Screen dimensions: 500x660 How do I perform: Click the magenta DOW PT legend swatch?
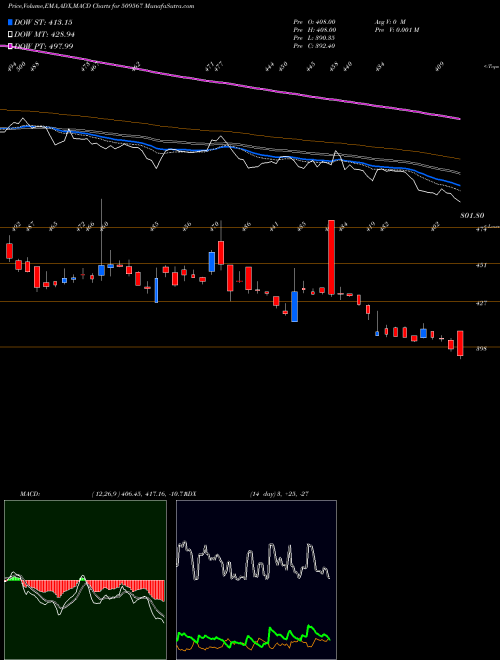tap(10, 46)
